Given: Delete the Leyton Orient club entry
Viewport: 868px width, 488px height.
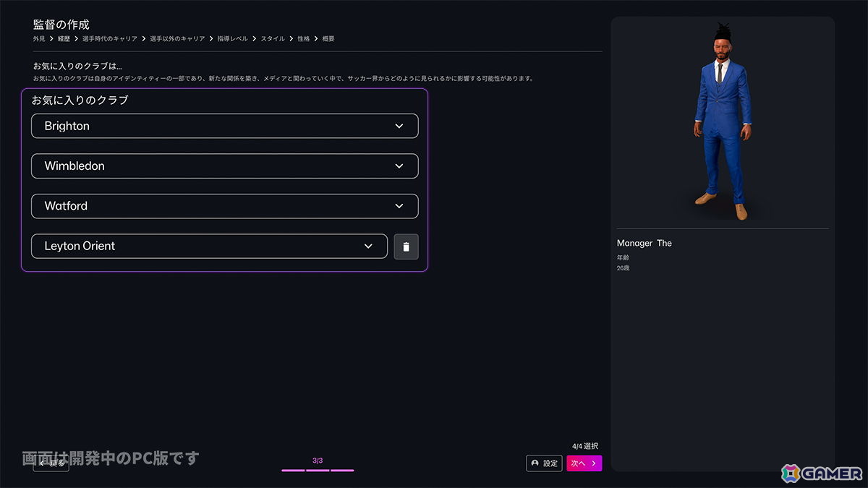Looking at the screenshot, I should tap(406, 247).
